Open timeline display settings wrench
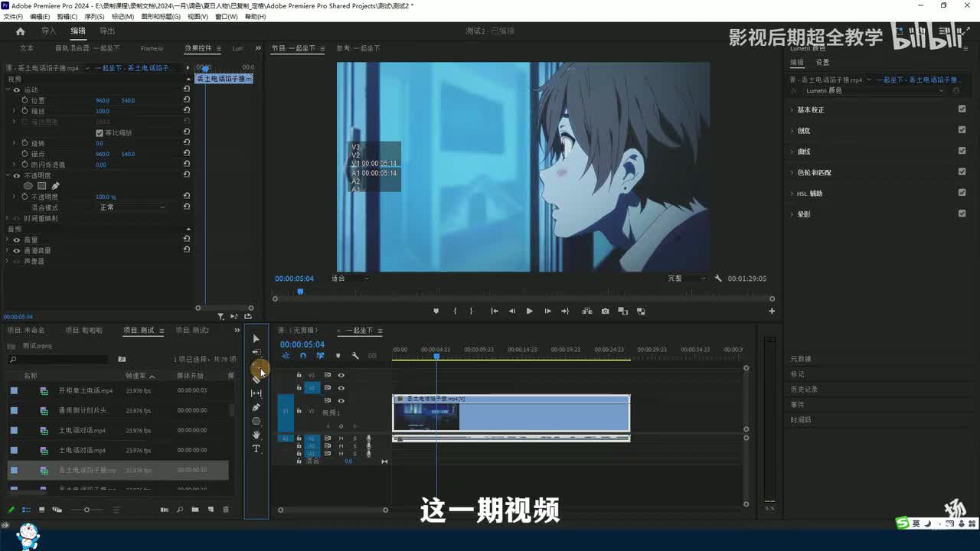980x551 pixels. pyautogui.click(x=355, y=356)
